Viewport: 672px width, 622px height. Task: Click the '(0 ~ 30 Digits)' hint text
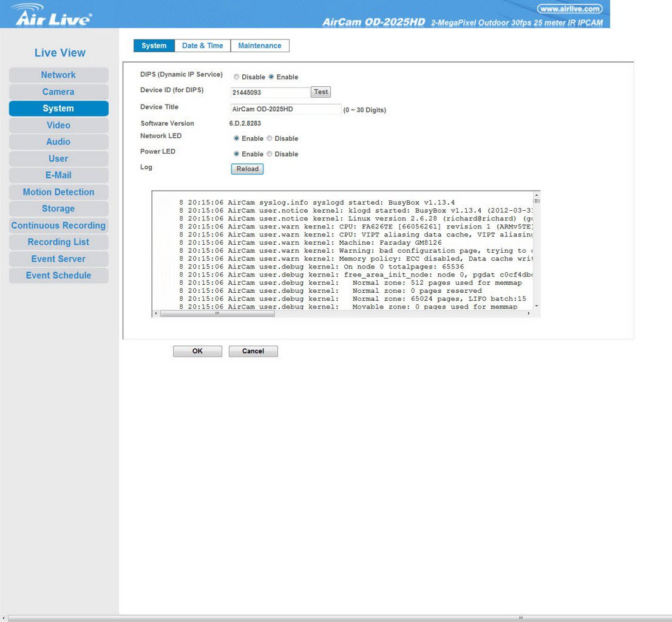(x=365, y=110)
